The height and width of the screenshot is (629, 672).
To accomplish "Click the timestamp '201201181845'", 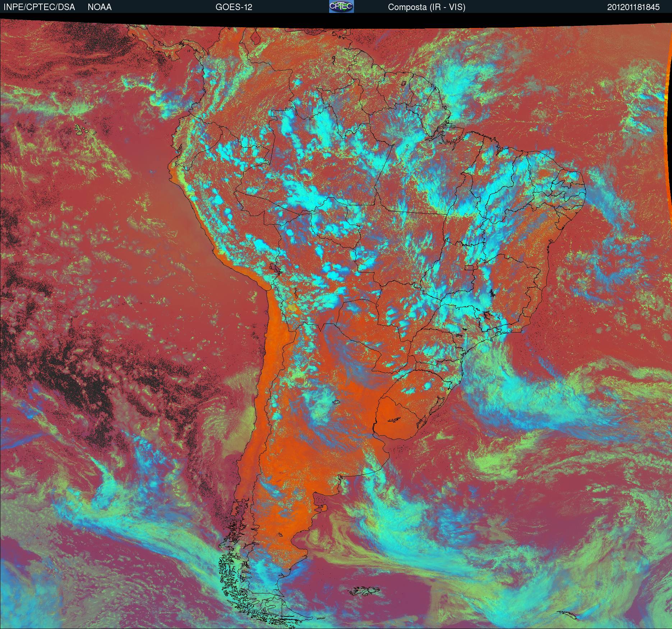I will (634, 7).
